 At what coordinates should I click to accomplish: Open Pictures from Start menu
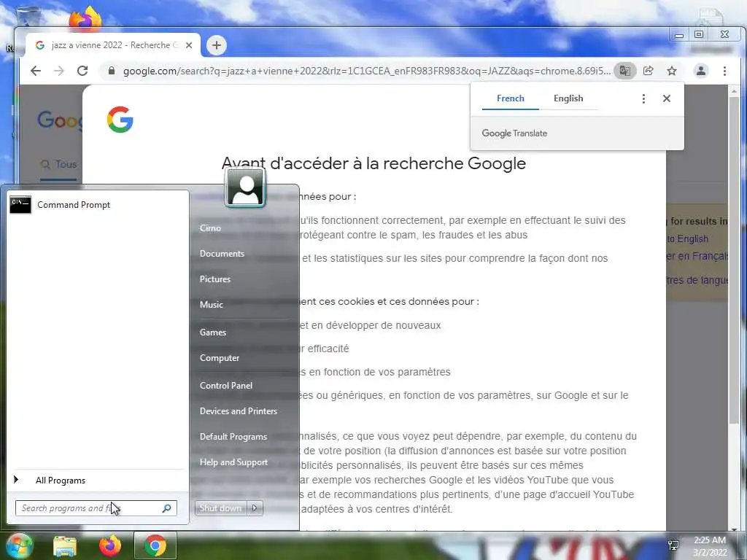pos(215,279)
